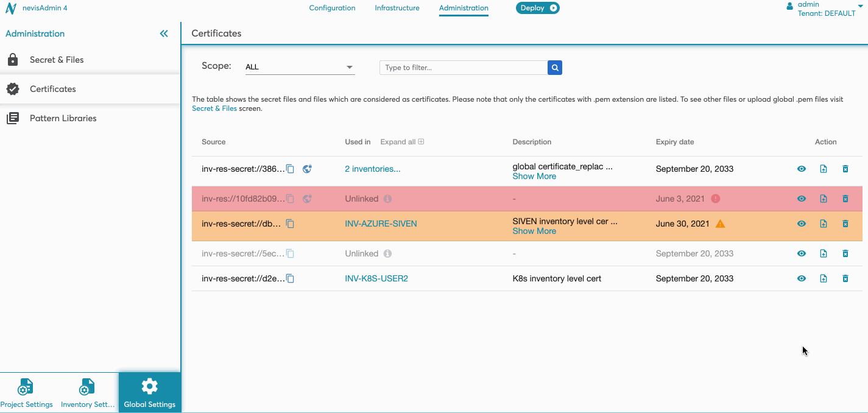Upload replacement for INV-AZURE-SIVEN certificate
The height and width of the screenshot is (413, 868).
(x=823, y=224)
